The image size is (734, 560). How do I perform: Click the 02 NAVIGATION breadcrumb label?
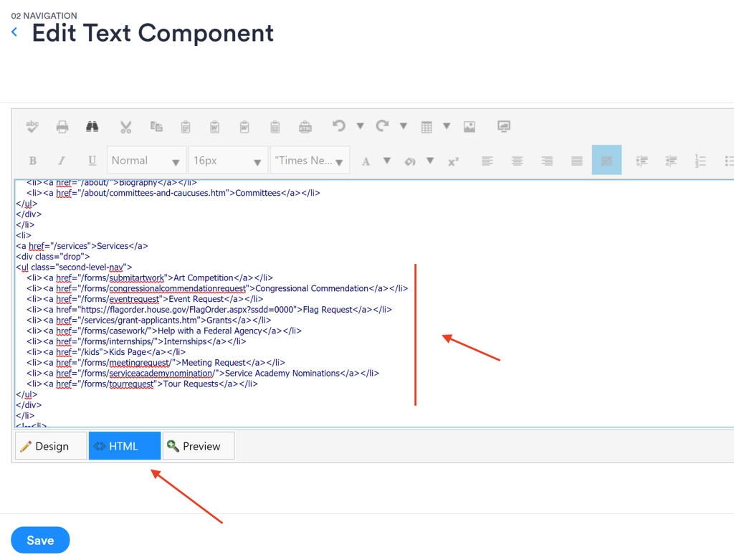click(44, 16)
